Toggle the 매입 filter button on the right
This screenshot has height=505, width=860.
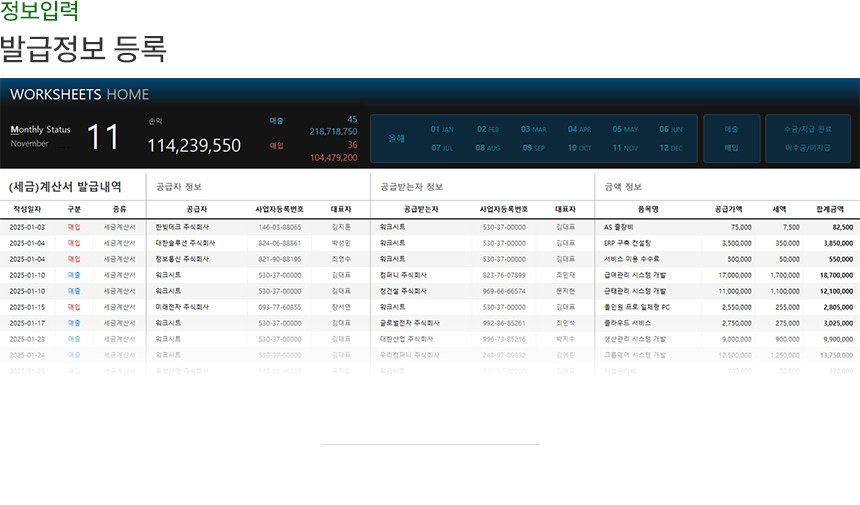pyautogui.click(x=731, y=148)
